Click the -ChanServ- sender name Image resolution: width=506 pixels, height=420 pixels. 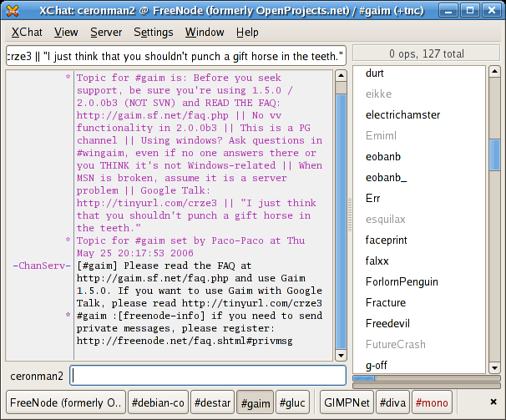click(42, 266)
